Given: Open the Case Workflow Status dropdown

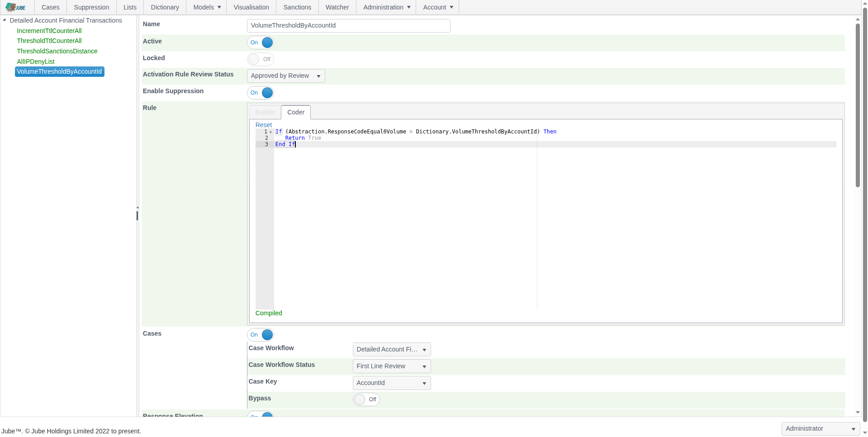Looking at the screenshot, I should pos(391,366).
